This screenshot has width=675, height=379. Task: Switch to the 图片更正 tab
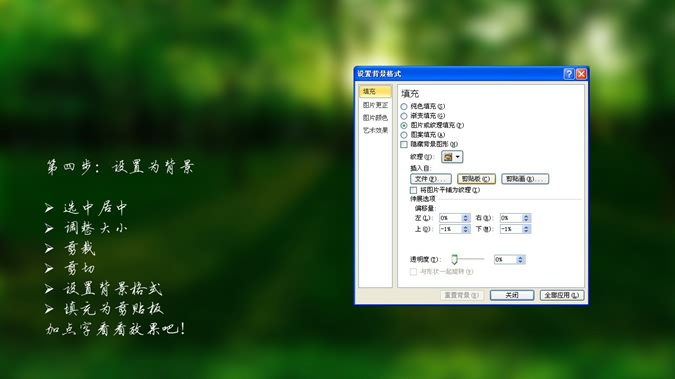(x=375, y=105)
